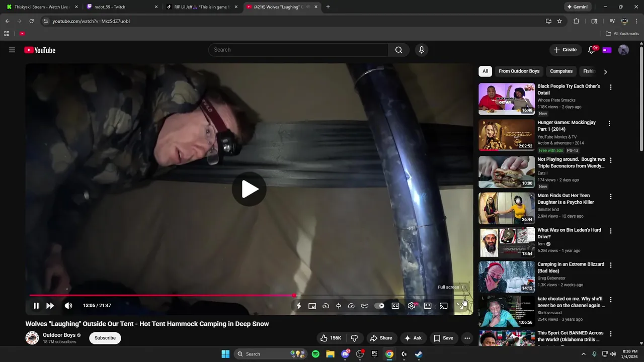Image resolution: width=644 pixels, height=362 pixels.
Task: Open Chrome media control icon
Action: point(612,21)
